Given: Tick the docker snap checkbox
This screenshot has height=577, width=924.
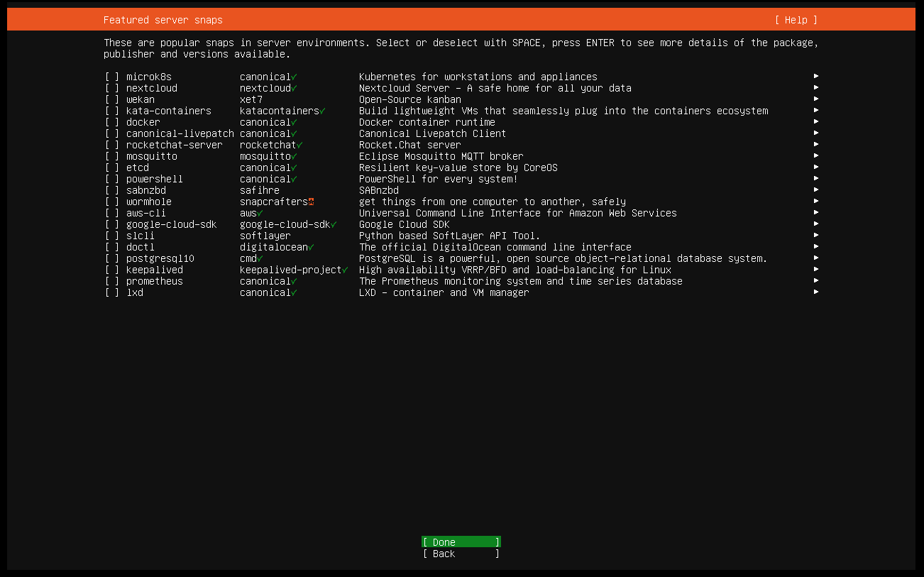Looking at the screenshot, I should (112, 122).
